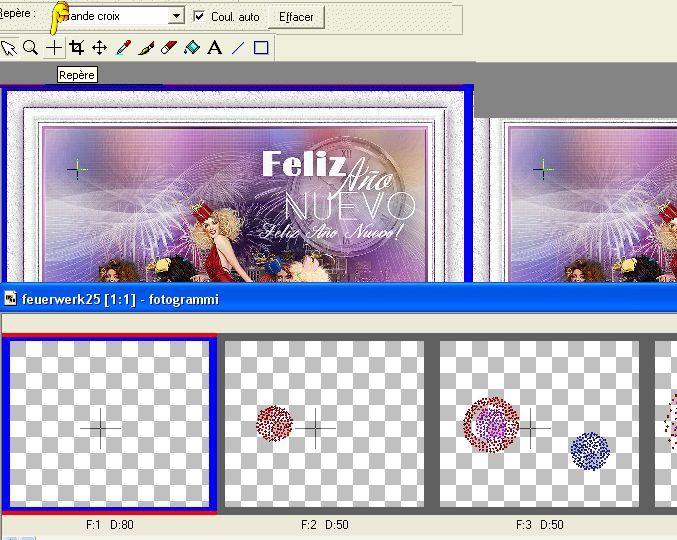677x540 pixels.
Task: Click the F:3 D:50 frame label
Action: coord(539,525)
